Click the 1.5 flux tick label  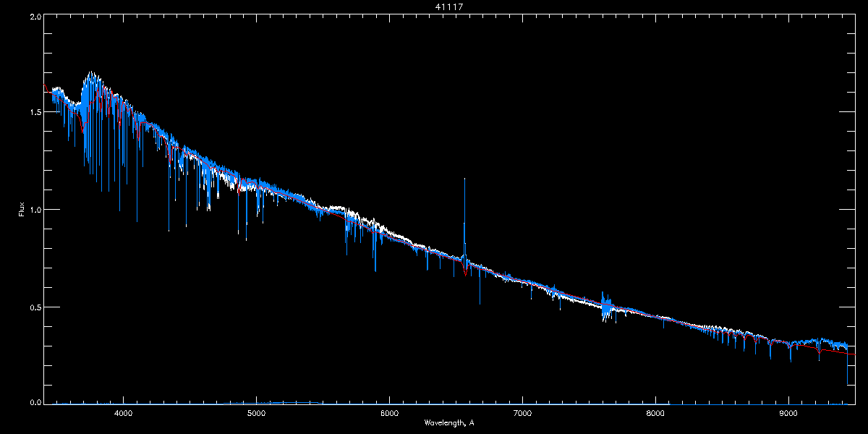(x=35, y=113)
